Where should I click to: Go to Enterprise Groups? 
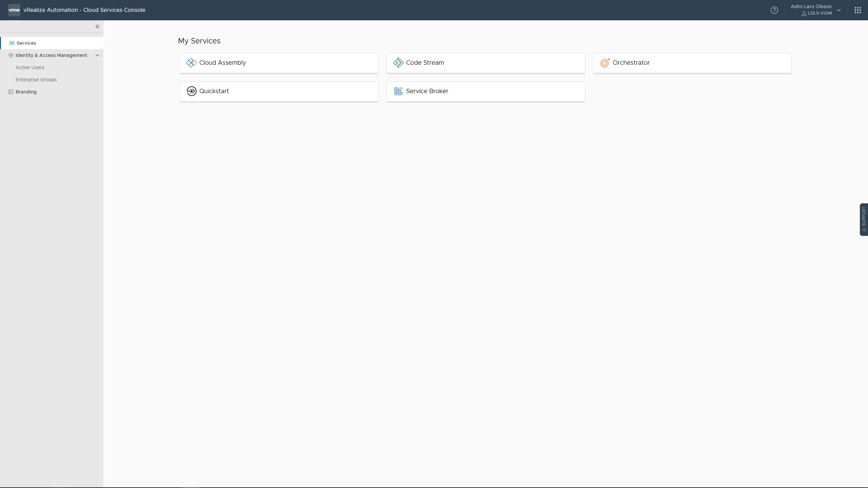(x=36, y=80)
